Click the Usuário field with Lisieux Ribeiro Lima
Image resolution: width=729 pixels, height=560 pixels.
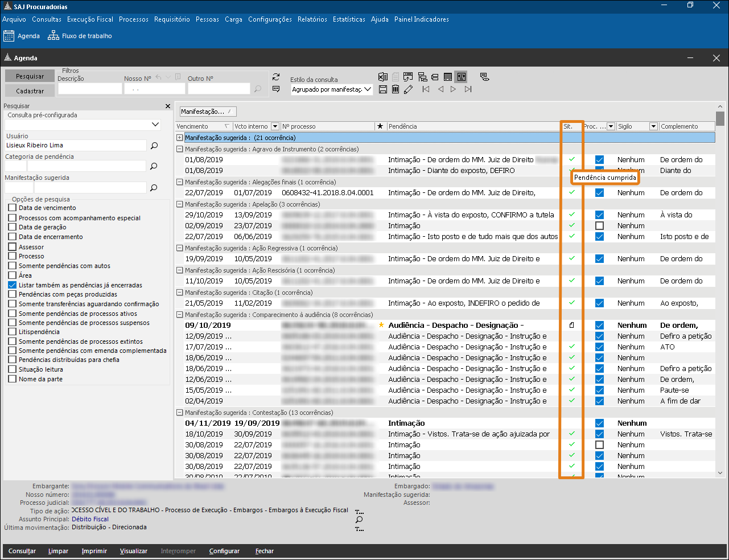75,145
